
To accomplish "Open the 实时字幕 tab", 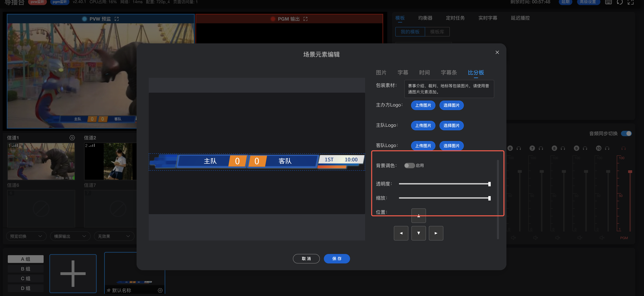I will tap(487, 18).
